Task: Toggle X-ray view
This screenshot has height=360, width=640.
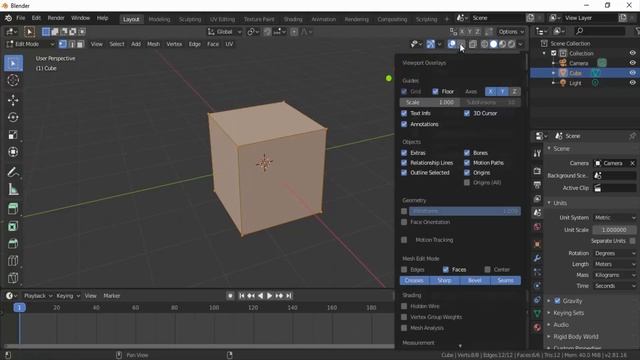Action: point(473,44)
